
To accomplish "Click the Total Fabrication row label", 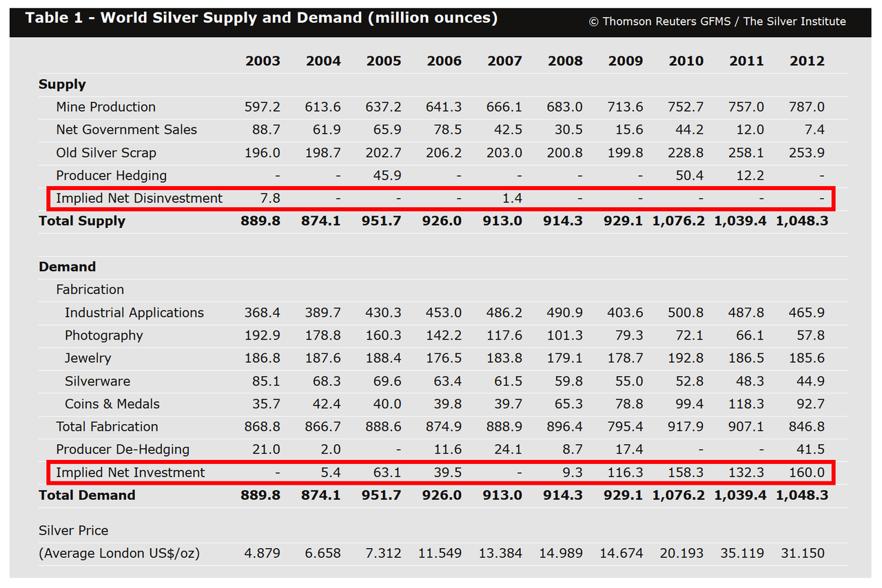I will (107, 427).
